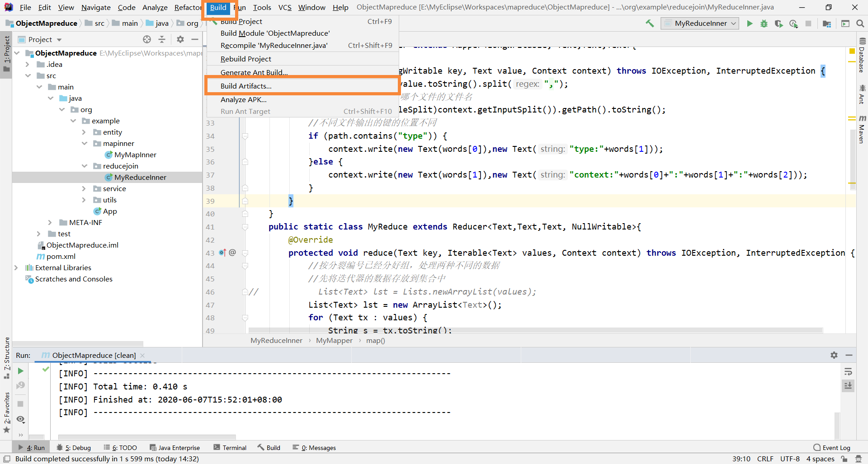Image resolution: width=868 pixels, height=464 pixels.
Task: Open the Ant side panel
Action: tap(862, 94)
